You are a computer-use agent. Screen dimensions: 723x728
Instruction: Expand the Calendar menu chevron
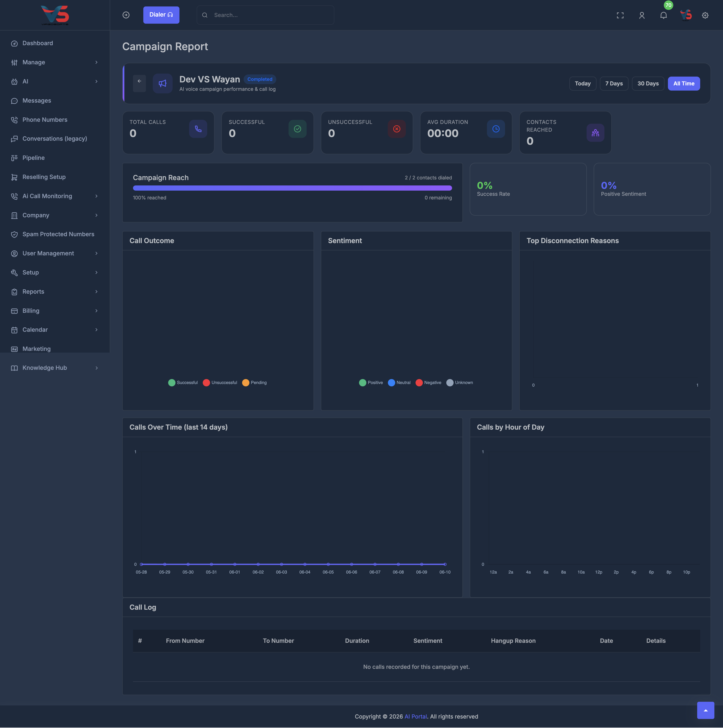coord(96,330)
